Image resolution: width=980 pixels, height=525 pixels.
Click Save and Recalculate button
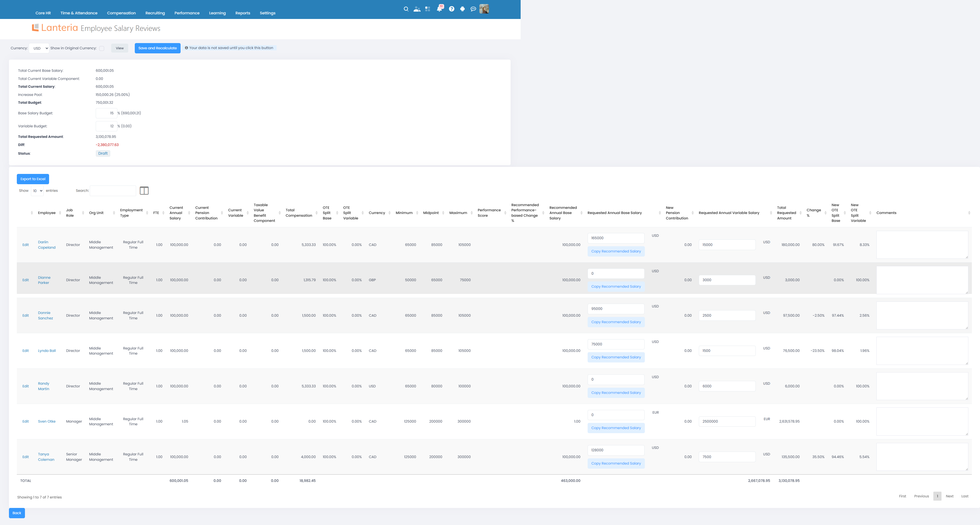[x=158, y=48]
